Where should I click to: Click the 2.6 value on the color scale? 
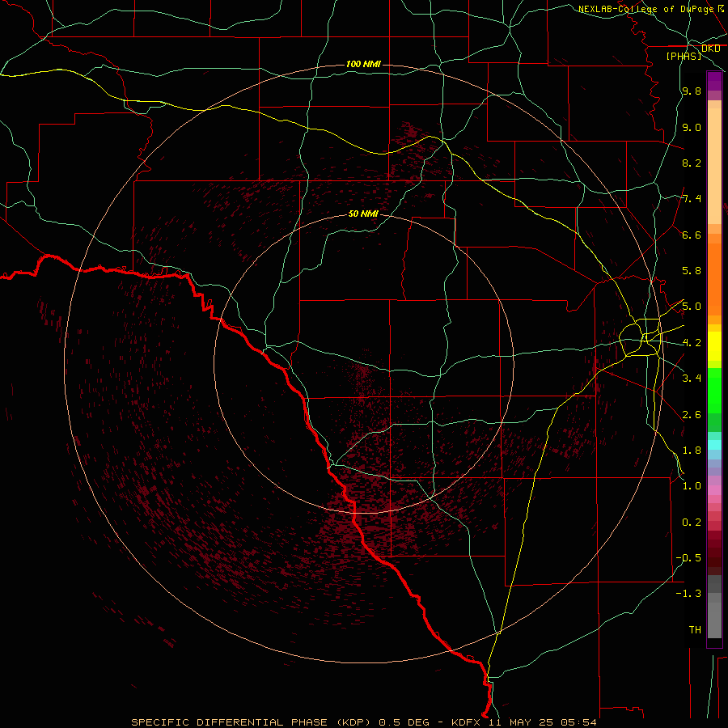[692, 415]
